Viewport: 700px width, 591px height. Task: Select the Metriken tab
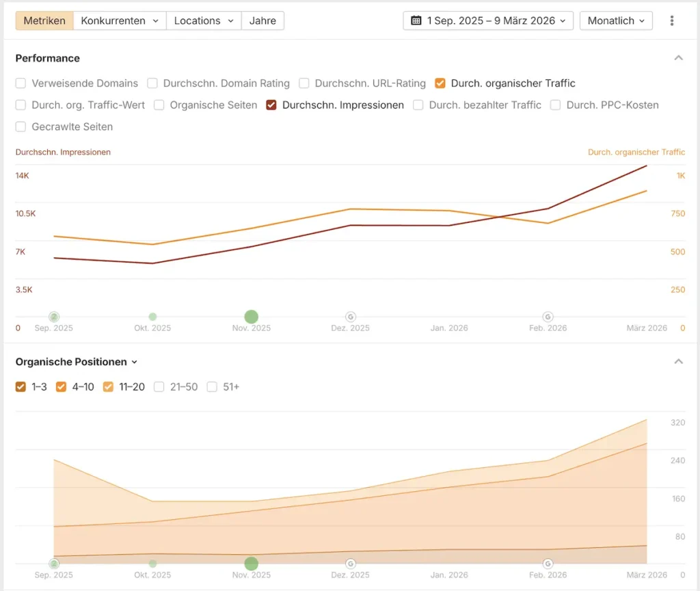[x=44, y=21]
